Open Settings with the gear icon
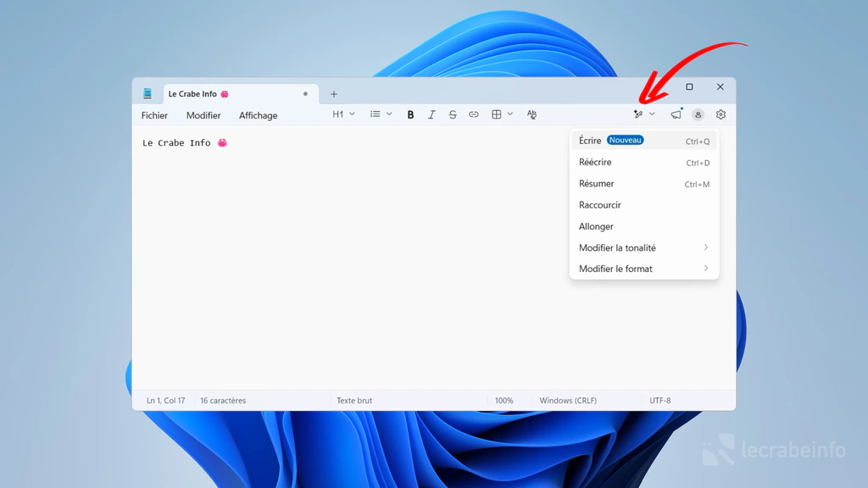 click(720, 114)
